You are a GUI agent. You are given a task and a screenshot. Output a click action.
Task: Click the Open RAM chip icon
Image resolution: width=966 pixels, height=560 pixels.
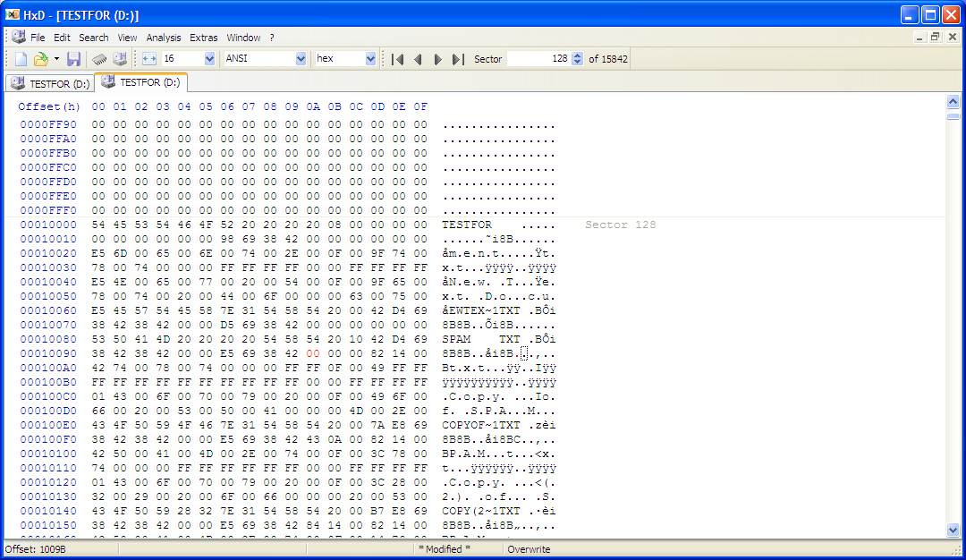99,59
